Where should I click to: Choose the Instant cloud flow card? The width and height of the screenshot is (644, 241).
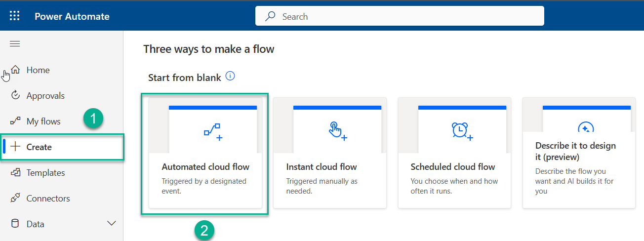pyautogui.click(x=330, y=153)
